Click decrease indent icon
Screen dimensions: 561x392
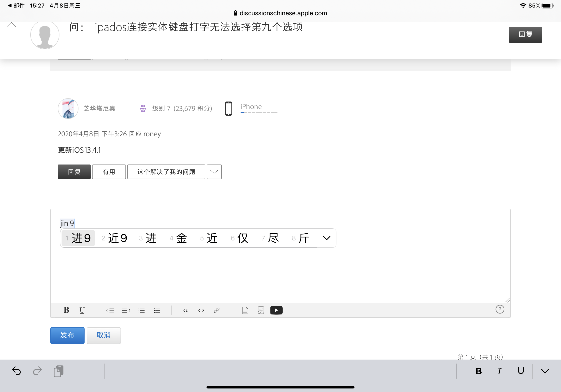(x=110, y=310)
